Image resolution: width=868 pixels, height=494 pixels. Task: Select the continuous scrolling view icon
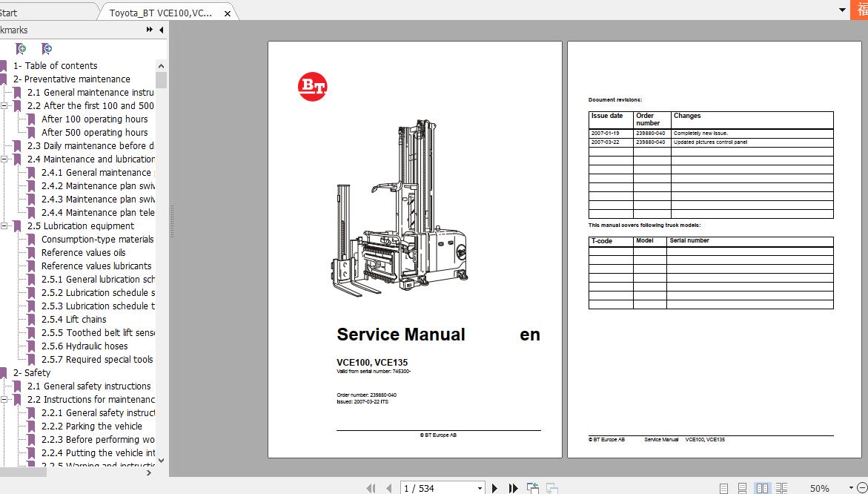pos(743,487)
